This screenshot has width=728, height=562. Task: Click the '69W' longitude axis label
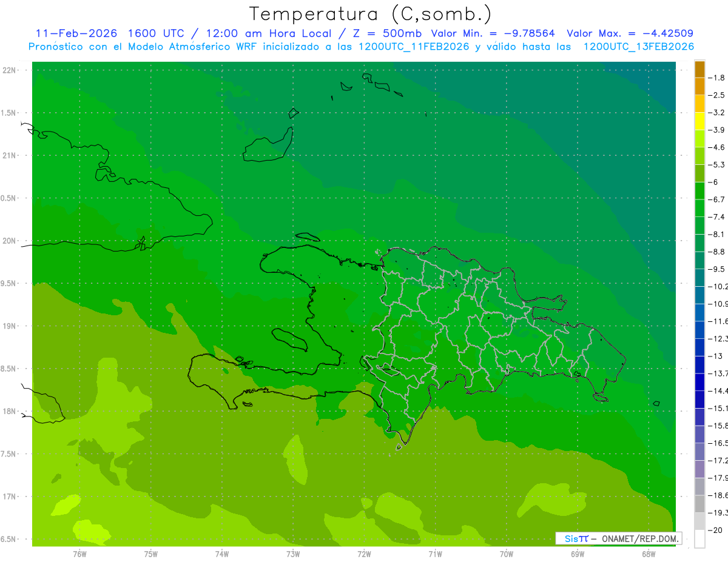577,554
